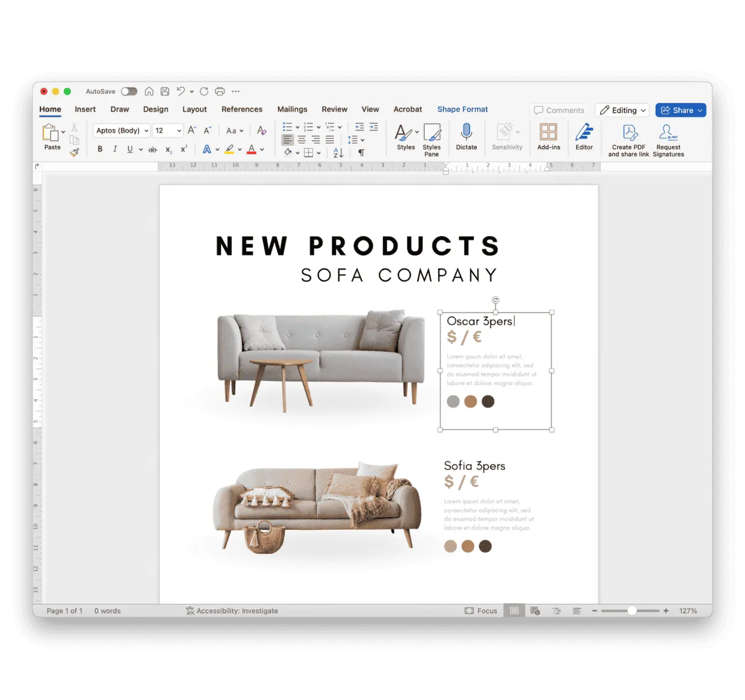Screen dimensions: 745x700
Task: Decrease the font size
Action: coord(207,130)
